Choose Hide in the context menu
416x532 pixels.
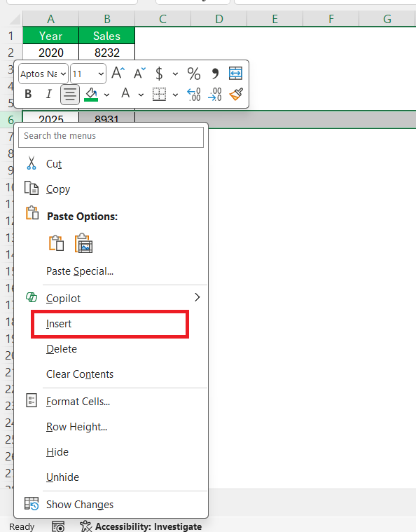(x=111, y=452)
